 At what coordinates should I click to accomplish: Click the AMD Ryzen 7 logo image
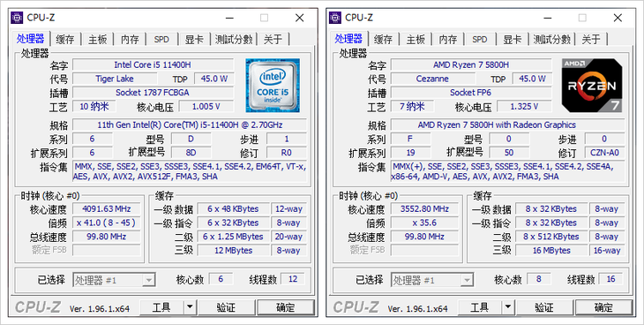[x=592, y=86]
